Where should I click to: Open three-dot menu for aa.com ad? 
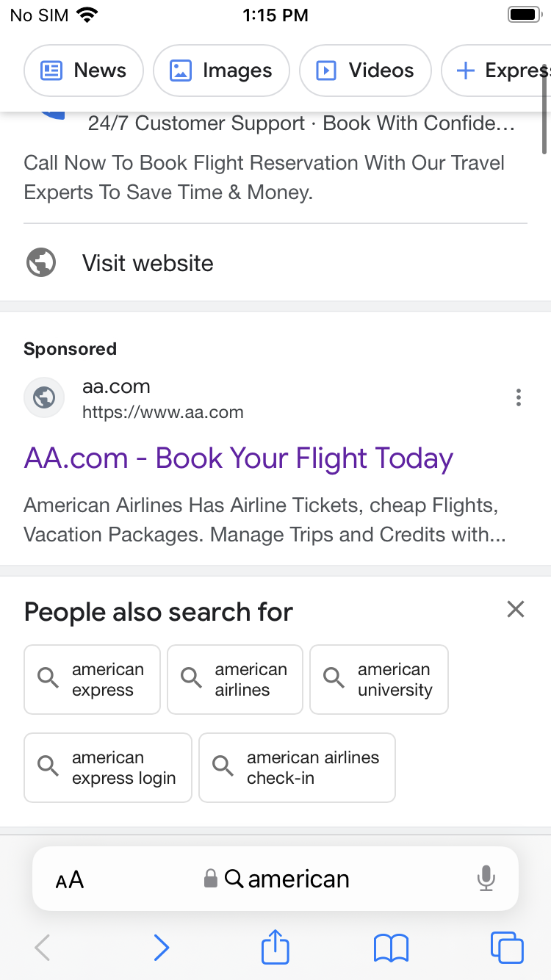pyautogui.click(x=518, y=398)
